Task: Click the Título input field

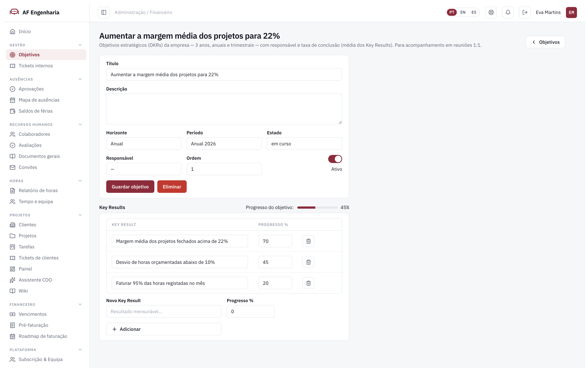Action: pyautogui.click(x=224, y=75)
